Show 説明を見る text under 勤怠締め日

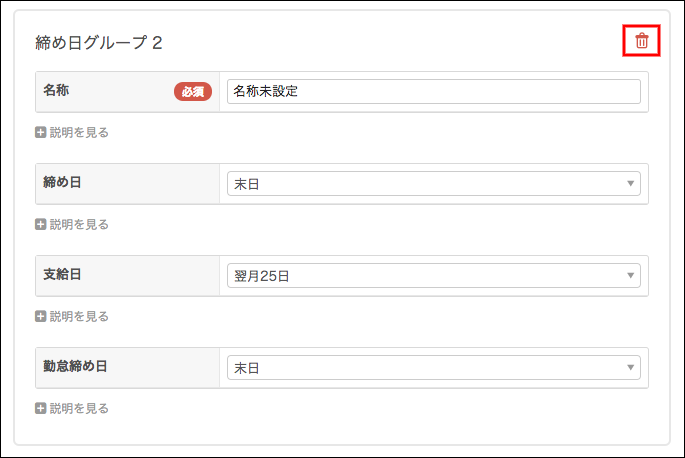[79, 408]
